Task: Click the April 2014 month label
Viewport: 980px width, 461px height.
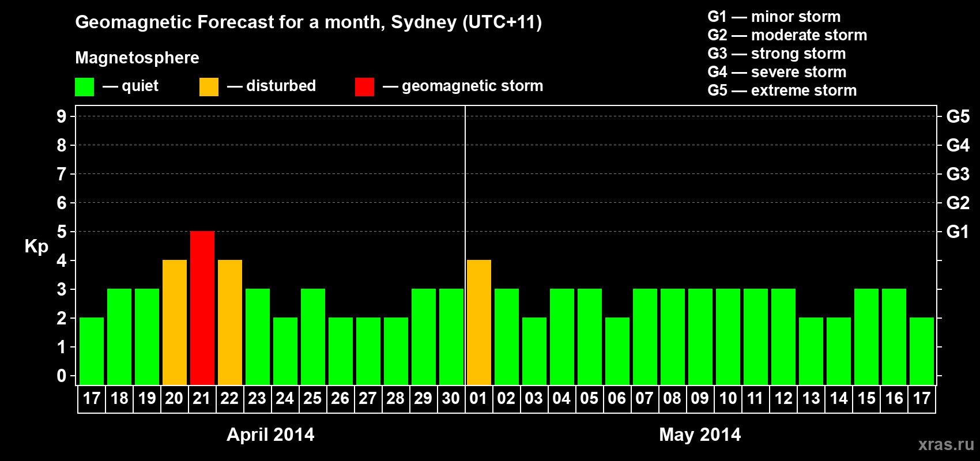Action: 270,434
